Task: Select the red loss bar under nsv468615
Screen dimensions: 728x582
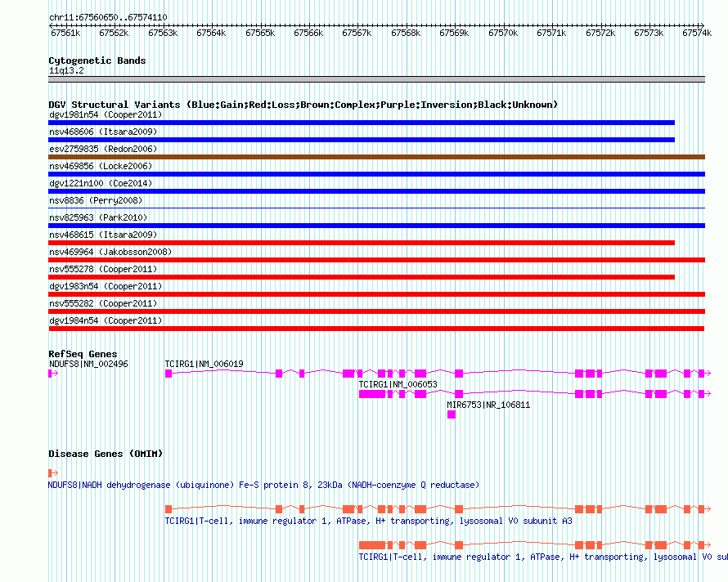Action: [x=362, y=244]
